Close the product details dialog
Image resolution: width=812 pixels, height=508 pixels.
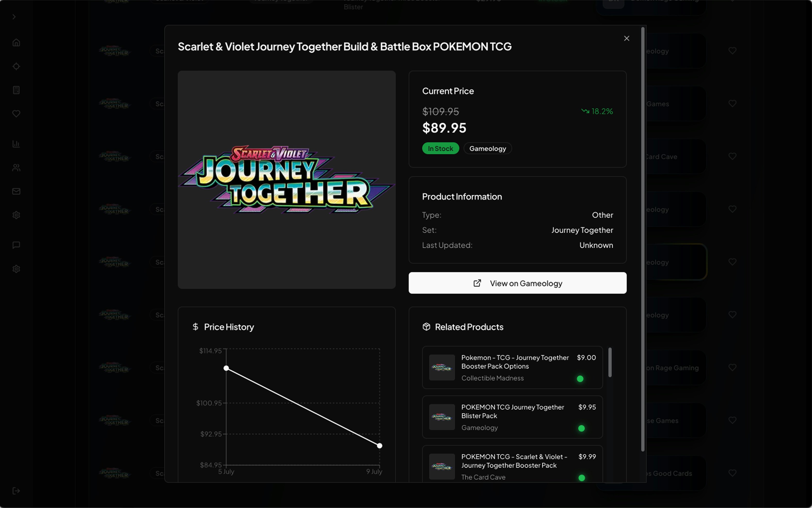coord(626,38)
